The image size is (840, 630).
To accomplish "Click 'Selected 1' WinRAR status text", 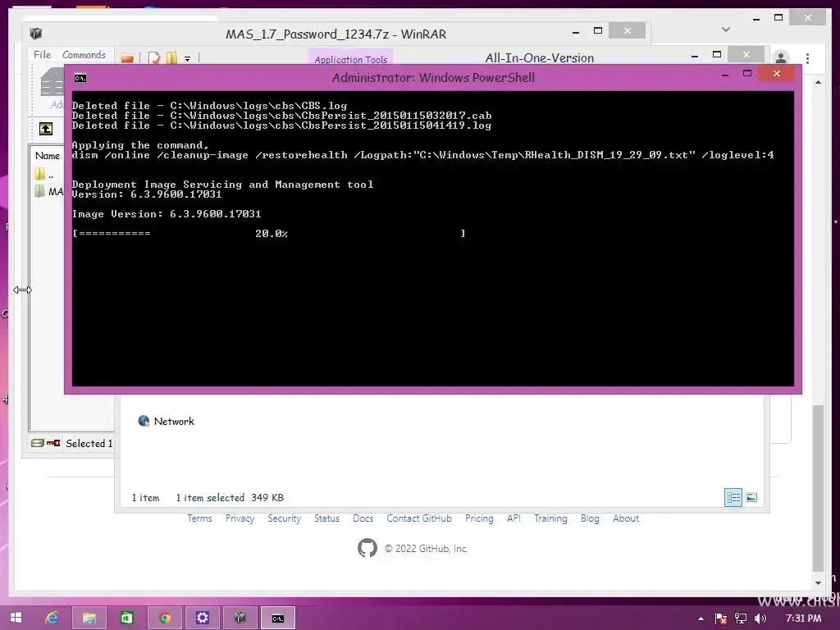I will pos(89,443).
